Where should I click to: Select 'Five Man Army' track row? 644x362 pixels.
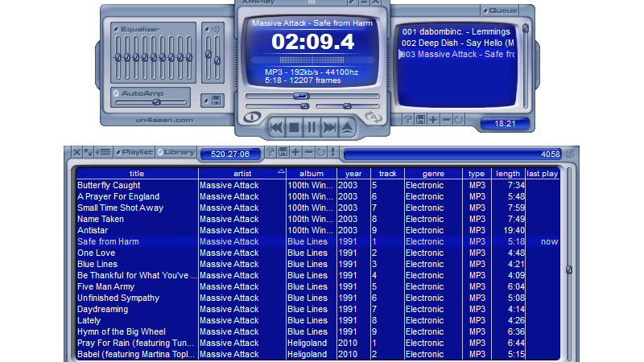coord(318,286)
